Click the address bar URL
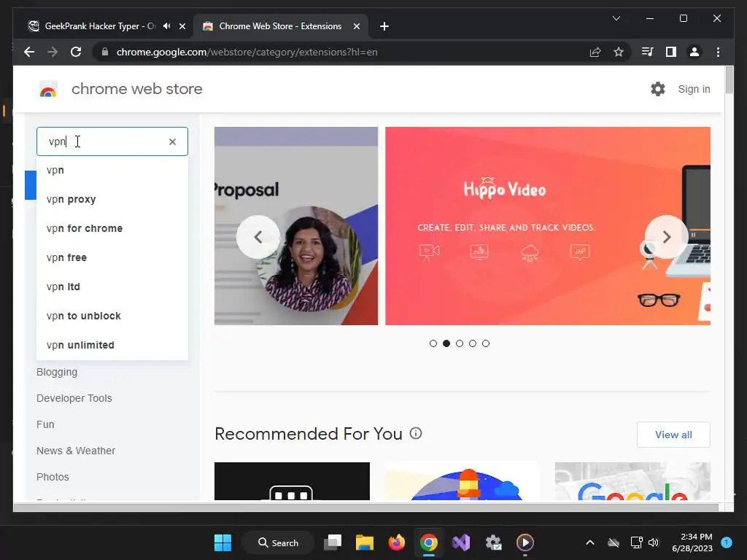Viewport: 747px width, 560px height. [x=247, y=52]
